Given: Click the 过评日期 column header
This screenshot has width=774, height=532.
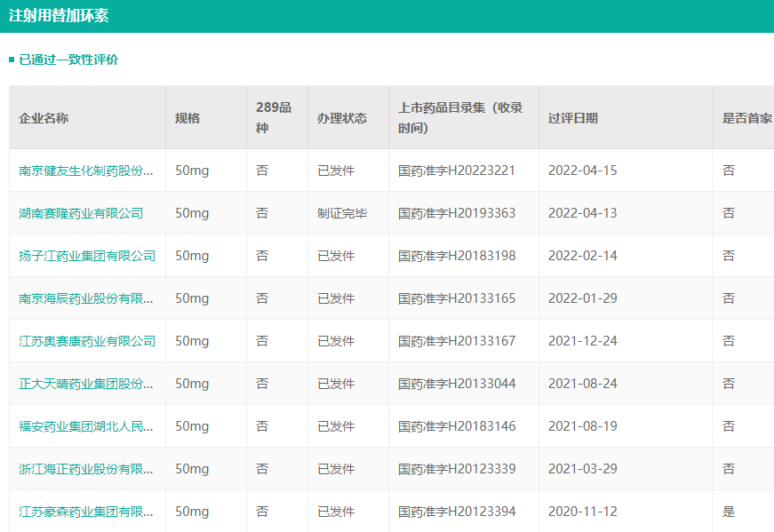Looking at the screenshot, I should tap(573, 118).
